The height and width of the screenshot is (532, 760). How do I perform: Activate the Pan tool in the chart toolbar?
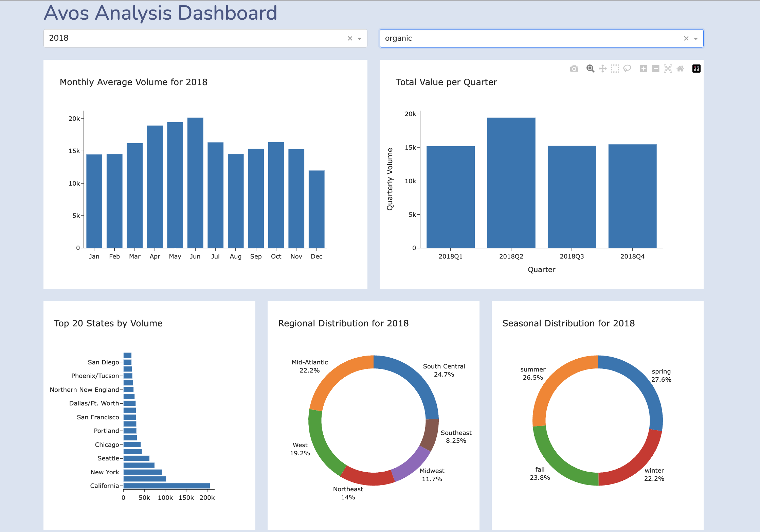point(602,69)
